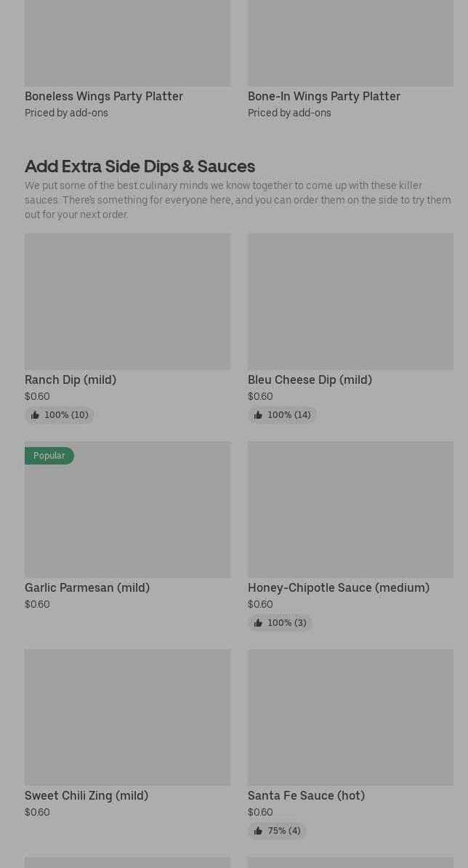Viewport: 468px width, 868px height.
Task: Open the Boneless Wings Party Platter image
Action: click(x=127, y=44)
